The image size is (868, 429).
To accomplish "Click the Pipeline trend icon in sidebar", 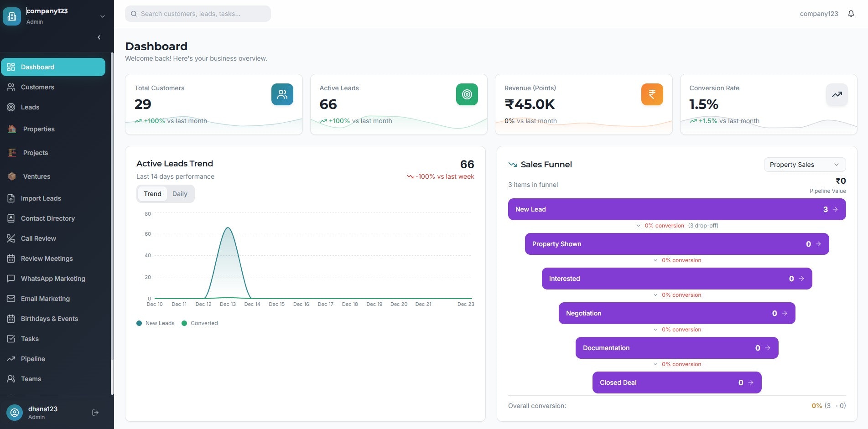I will click(x=11, y=359).
